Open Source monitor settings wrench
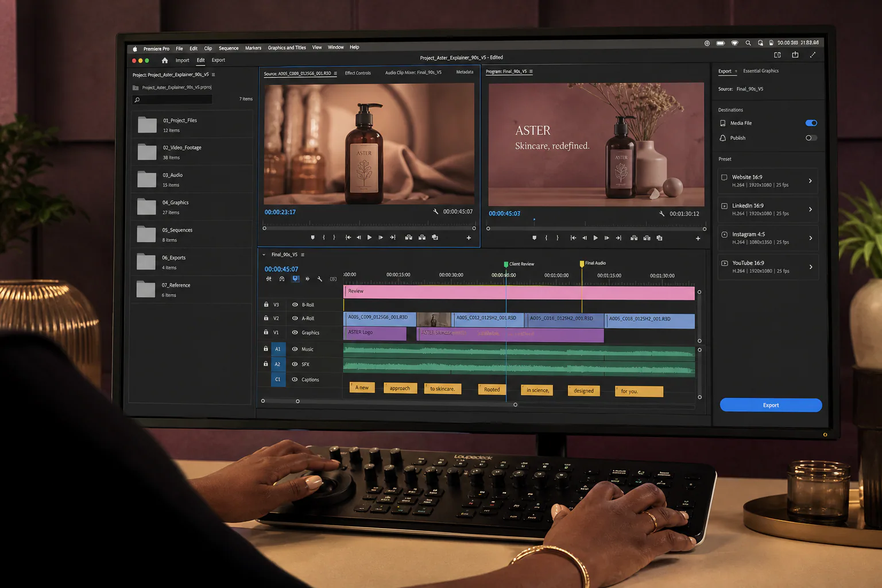This screenshot has width=882, height=588. [x=436, y=212]
